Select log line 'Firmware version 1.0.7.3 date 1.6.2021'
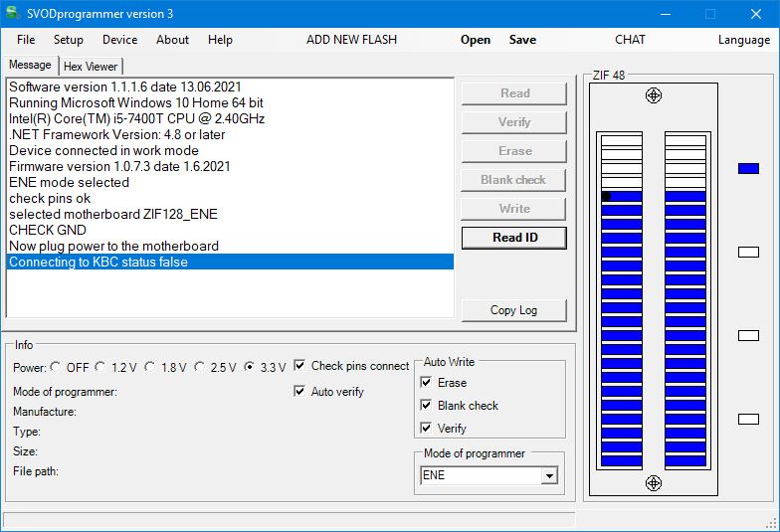Viewport: 780px width, 532px height. [x=230, y=166]
